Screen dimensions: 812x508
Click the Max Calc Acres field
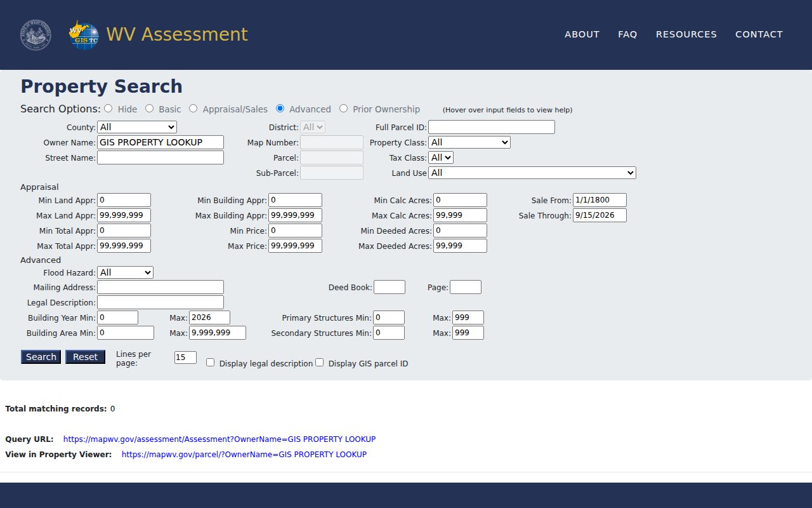[x=460, y=215]
